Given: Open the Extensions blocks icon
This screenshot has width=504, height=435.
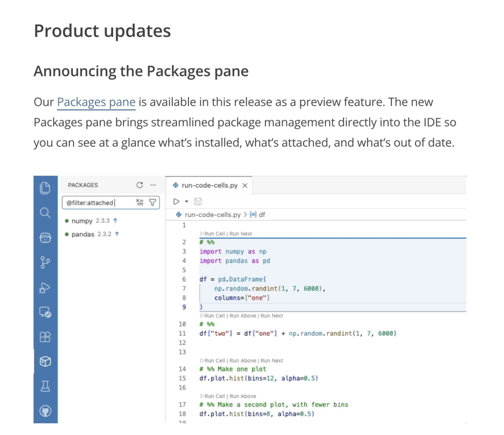Looking at the screenshot, I should [x=45, y=337].
